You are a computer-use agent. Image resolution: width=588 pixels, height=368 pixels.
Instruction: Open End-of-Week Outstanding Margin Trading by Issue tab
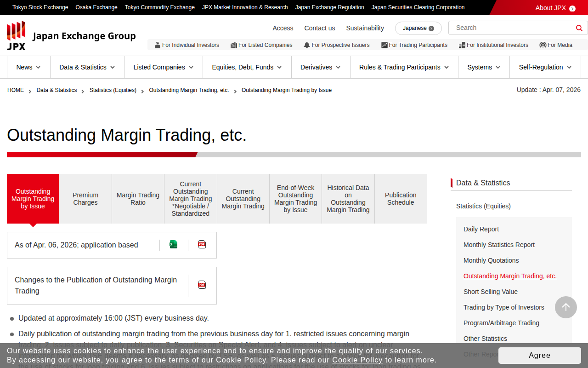click(296, 199)
